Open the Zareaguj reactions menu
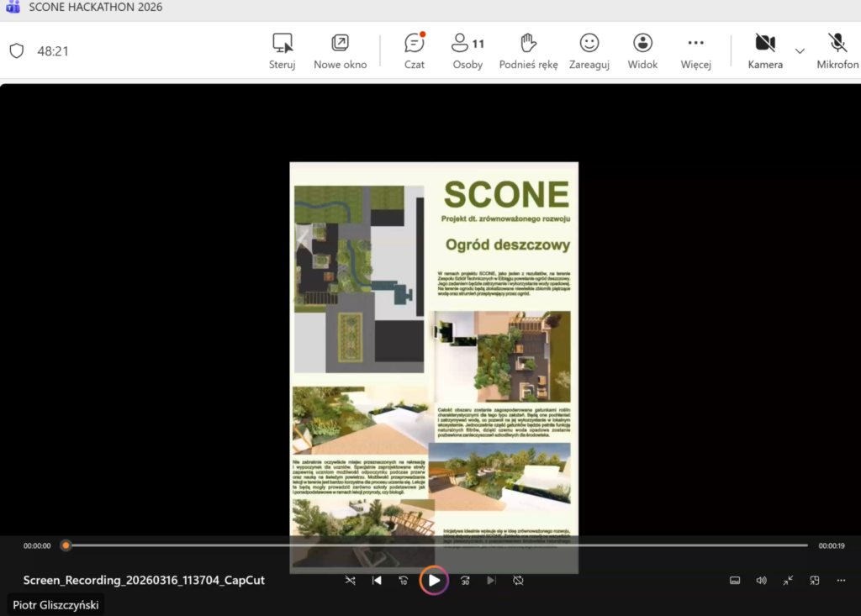This screenshot has height=616, width=861. click(x=589, y=50)
